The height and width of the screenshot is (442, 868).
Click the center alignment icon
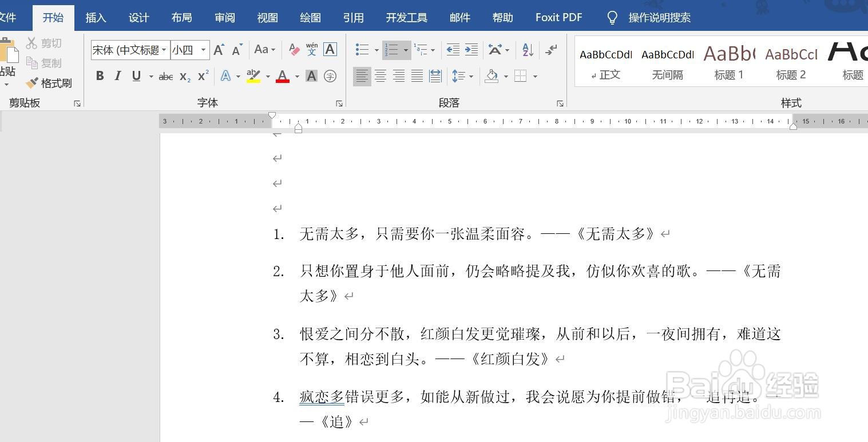[380, 75]
